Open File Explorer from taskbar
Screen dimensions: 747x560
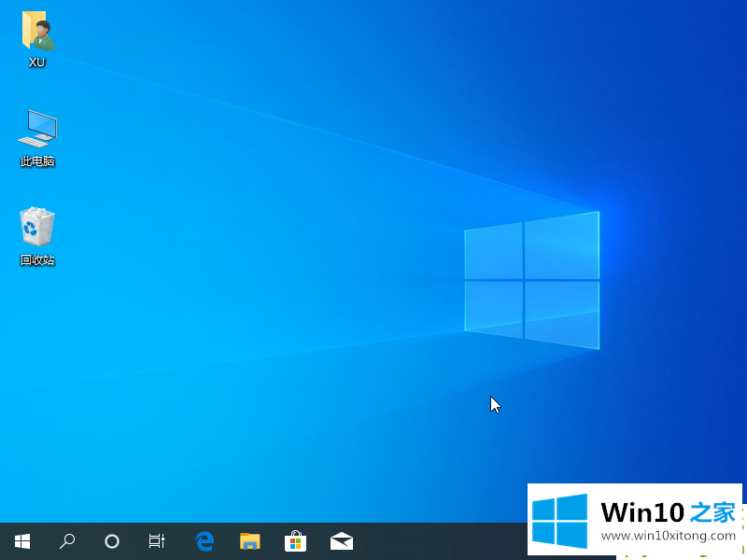(250, 541)
